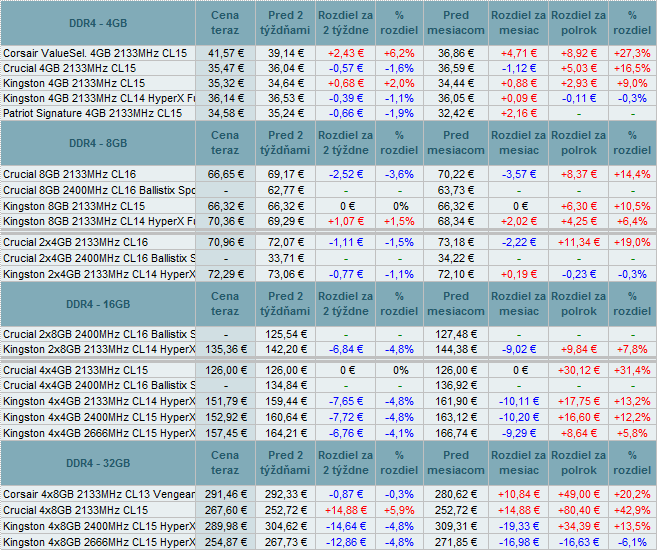Screen dimensions: 657x550
Task: Click the +80,40 € half-year difference
Action: [x=579, y=510]
